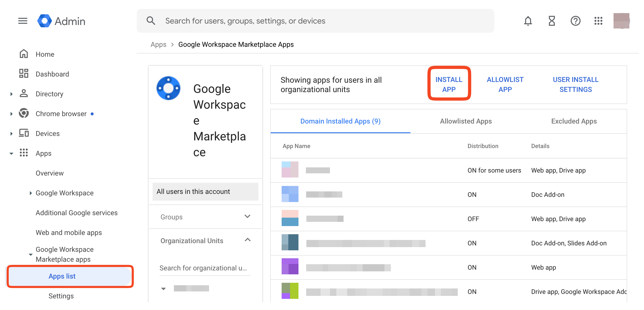Click the purple Web app icon
The height and width of the screenshot is (310, 644).
(x=290, y=267)
